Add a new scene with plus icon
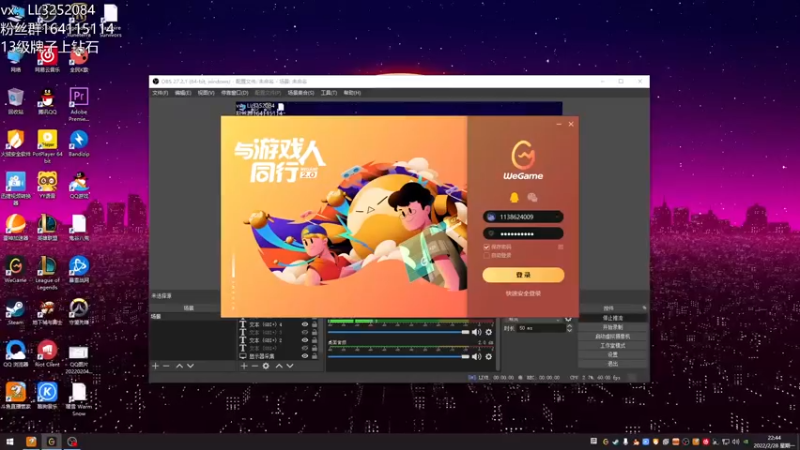 click(x=156, y=366)
